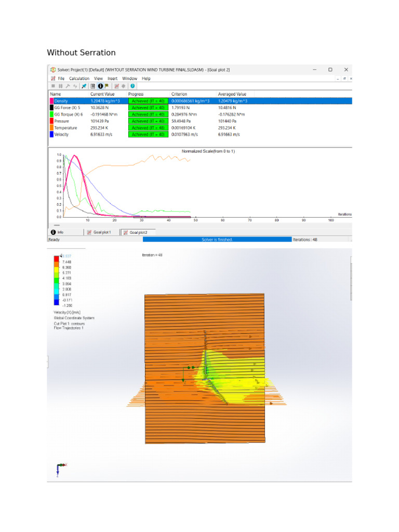
Task: Open the View menu
Action: 98,78
